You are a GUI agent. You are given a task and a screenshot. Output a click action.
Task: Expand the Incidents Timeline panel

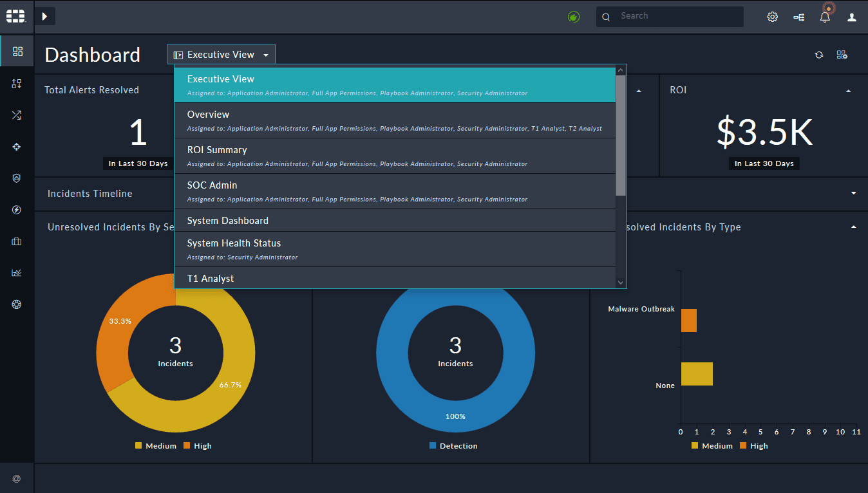(x=854, y=193)
